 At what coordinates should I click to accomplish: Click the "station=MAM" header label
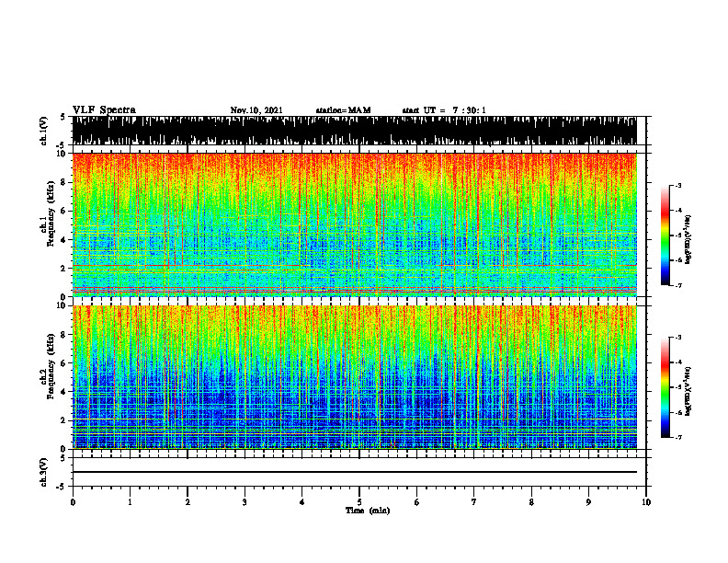point(343,110)
